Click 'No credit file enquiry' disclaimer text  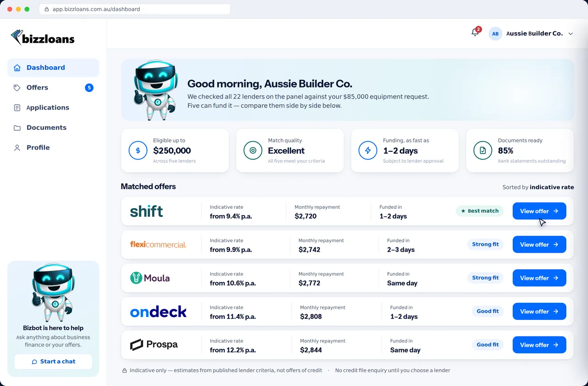(393, 370)
